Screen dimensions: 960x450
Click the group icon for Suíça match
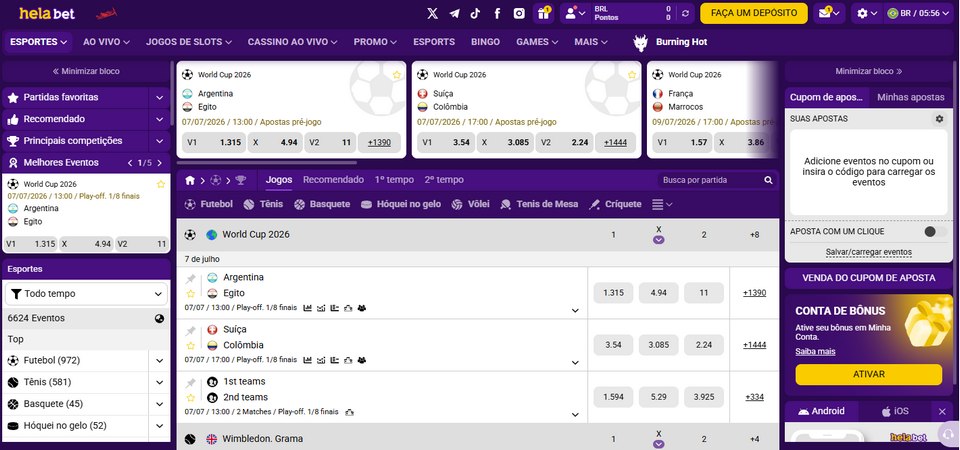[361, 360]
